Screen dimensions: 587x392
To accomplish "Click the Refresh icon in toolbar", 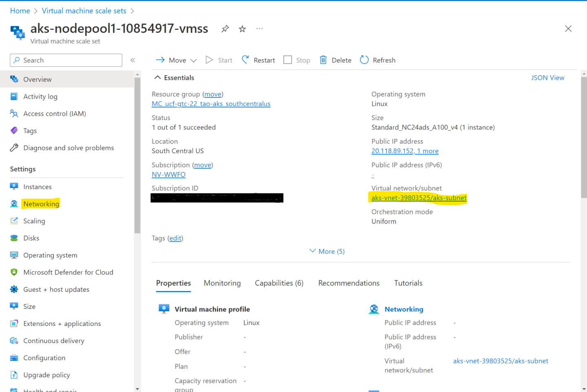I will (364, 60).
